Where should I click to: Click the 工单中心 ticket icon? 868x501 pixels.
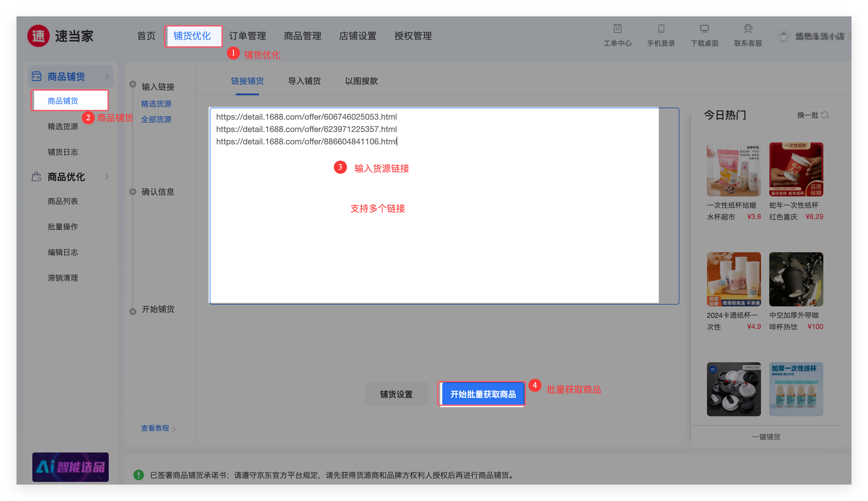(617, 29)
